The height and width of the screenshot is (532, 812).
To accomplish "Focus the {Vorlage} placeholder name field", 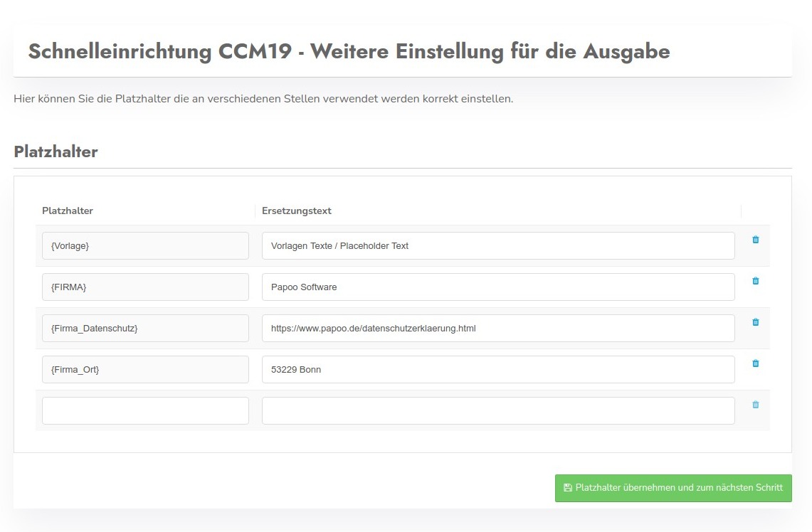I will pos(145,246).
